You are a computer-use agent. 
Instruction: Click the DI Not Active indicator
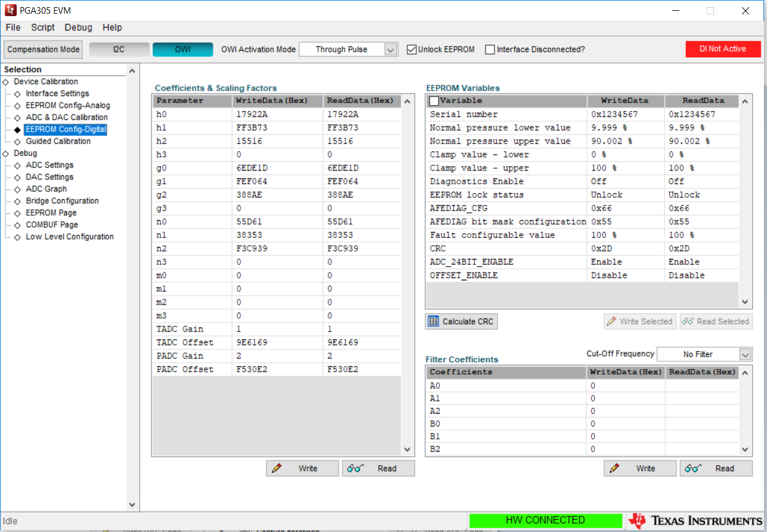[723, 49]
